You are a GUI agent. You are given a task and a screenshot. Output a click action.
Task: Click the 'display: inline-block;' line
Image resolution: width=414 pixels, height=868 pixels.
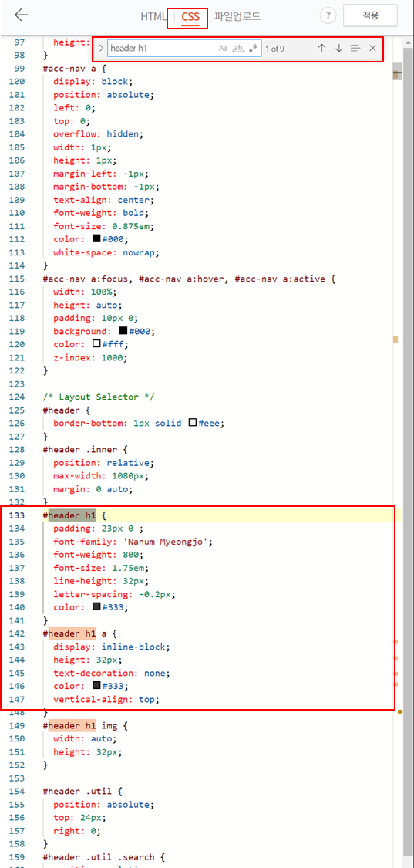point(112,647)
